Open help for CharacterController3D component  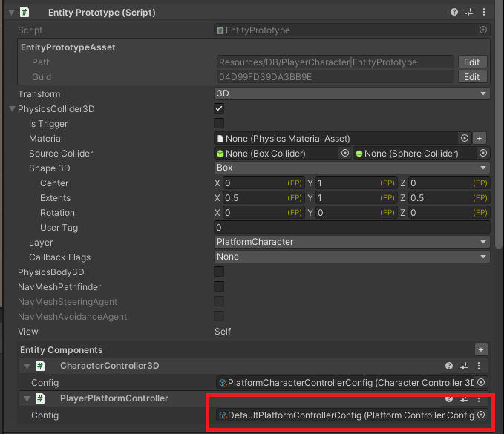(449, 366)
